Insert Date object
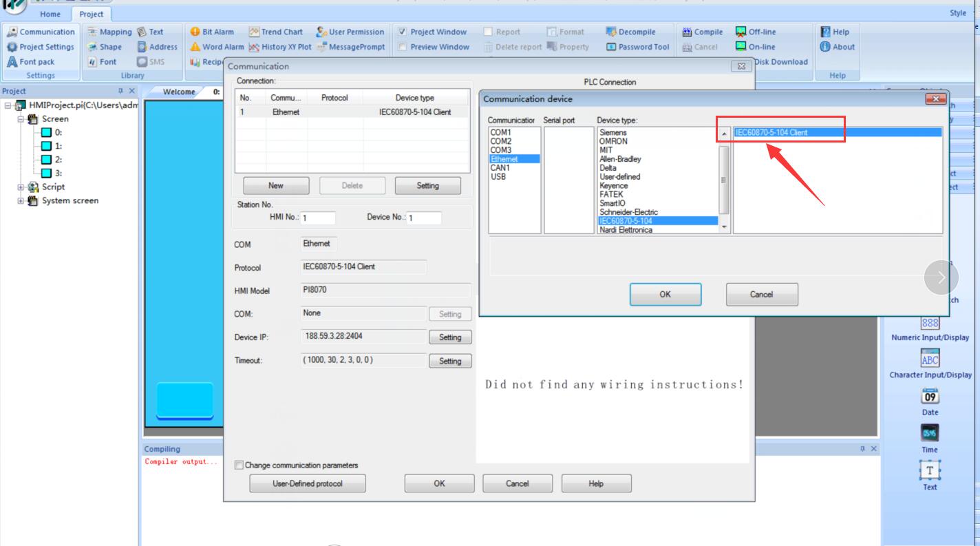The image size is (980, 546). pyautogui.click(x=930, y=403)
